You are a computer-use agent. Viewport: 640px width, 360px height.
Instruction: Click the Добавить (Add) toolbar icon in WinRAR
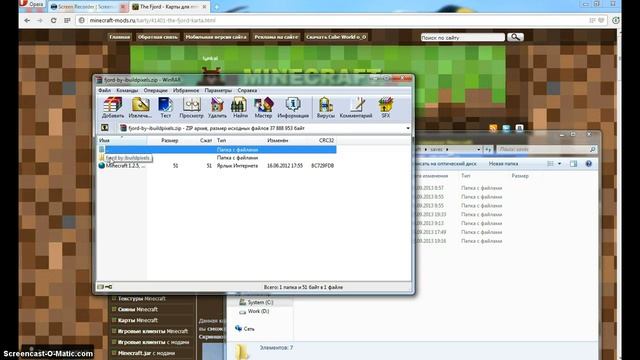(x=113, y=108)
